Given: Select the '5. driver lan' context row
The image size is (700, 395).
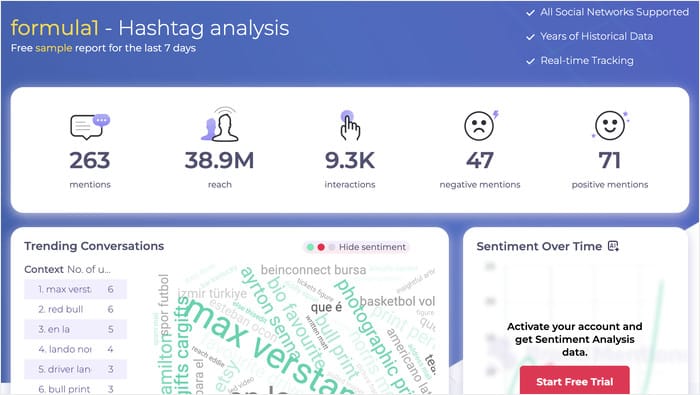Looking at the screenshot, I should pos(75,369).
